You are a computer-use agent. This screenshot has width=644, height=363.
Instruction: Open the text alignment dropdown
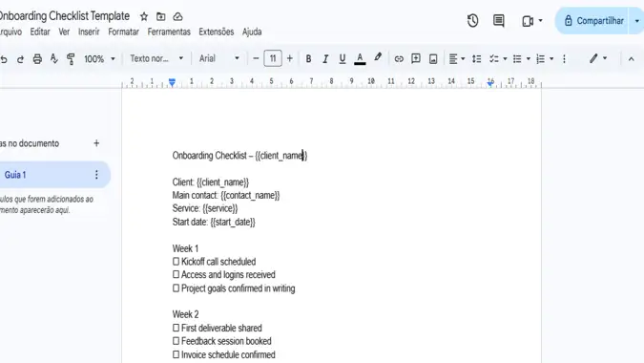point(456,59)
